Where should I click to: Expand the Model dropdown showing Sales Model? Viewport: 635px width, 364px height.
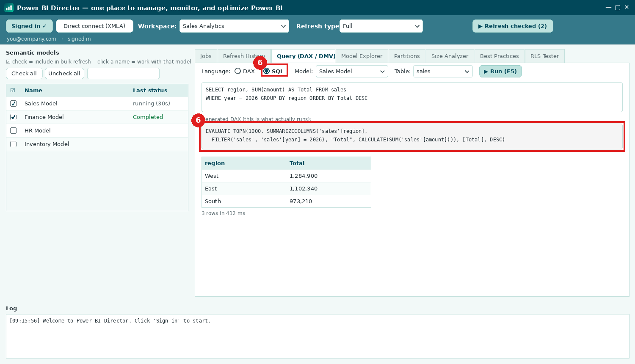click(352, 71)
